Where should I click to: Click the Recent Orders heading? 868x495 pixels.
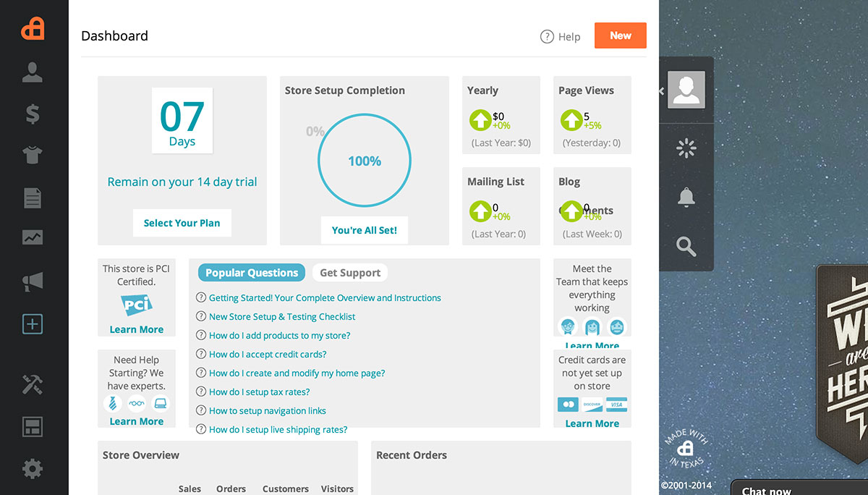(x=412, y=455)
